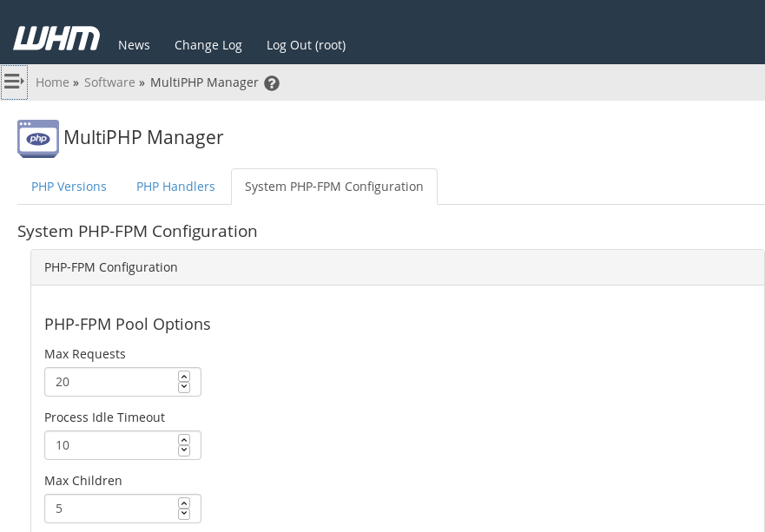Image resolution: width=765 pixels, height=532 pixels.
Task: Click the System PHP-FPM Configuration heading
Action: (x=137, y=231)
